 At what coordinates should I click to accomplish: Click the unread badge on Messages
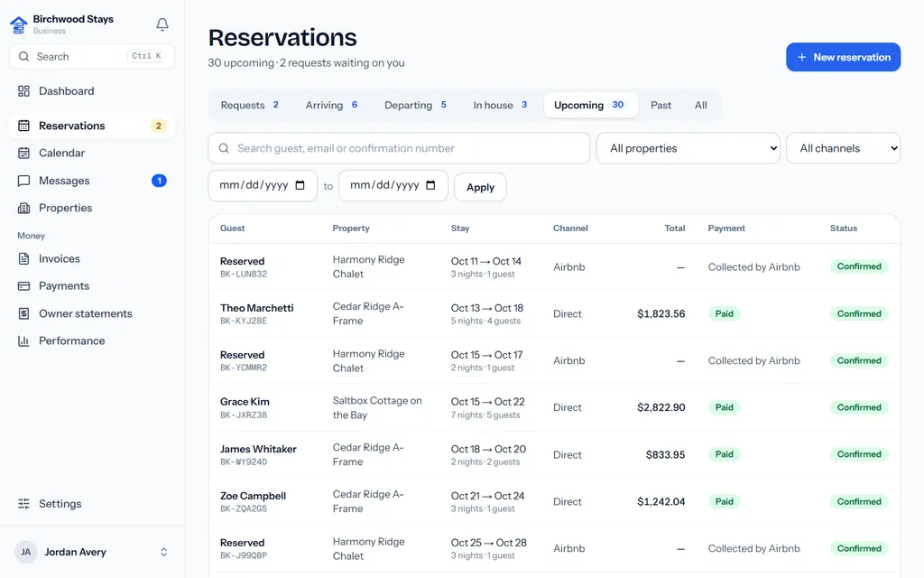(x=159, y=181)
